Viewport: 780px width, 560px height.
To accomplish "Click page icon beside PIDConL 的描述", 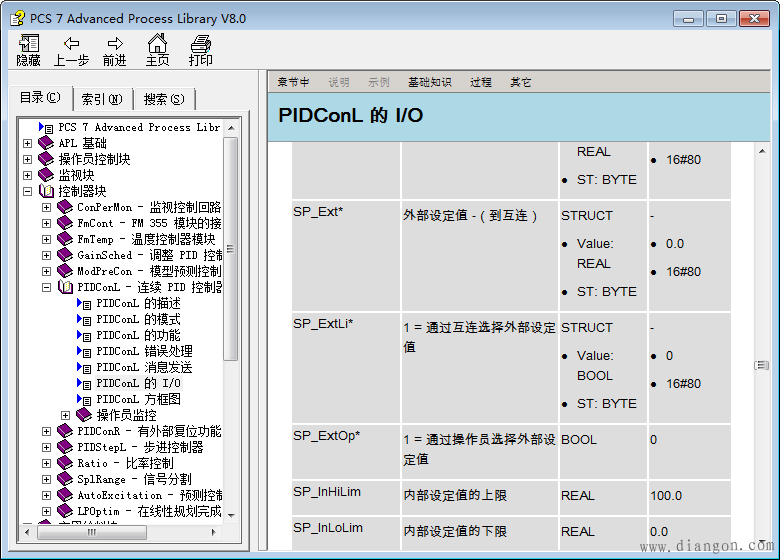I will click(84, 303).
